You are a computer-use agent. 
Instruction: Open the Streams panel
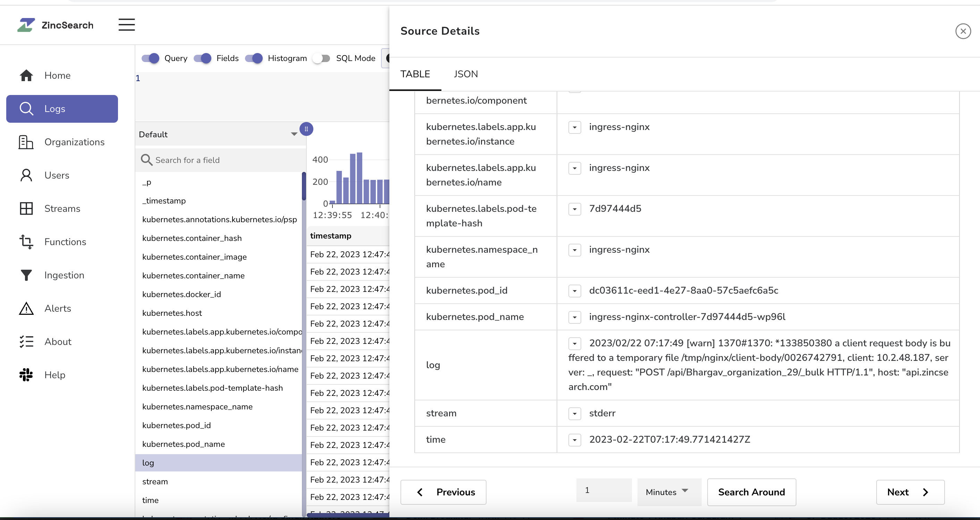pos(62,209)
